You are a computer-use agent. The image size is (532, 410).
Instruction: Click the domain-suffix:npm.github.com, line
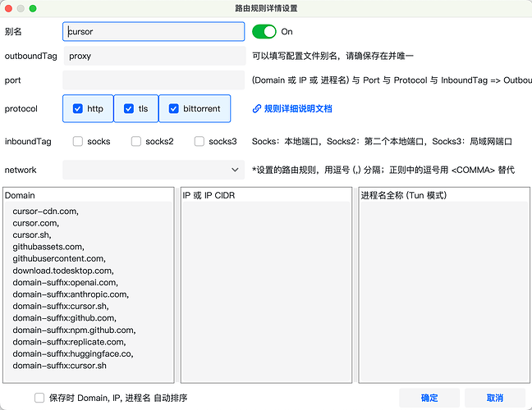pos(74,330)
